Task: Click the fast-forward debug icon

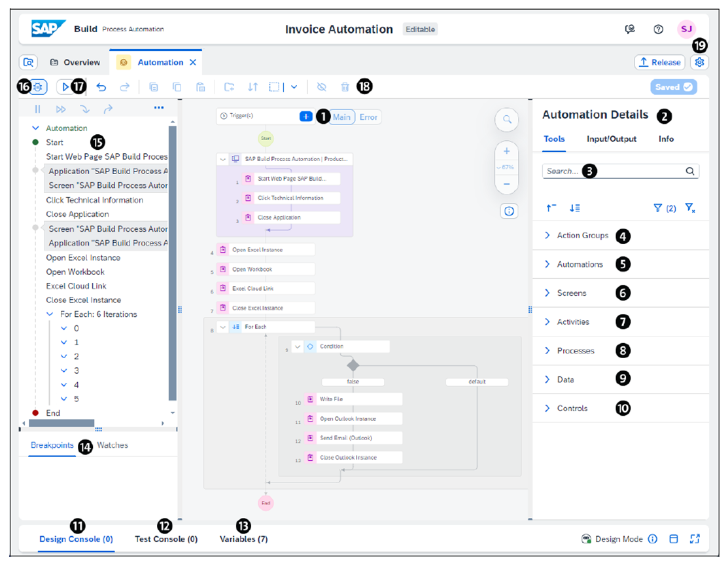Action: (x=61, y=109)
